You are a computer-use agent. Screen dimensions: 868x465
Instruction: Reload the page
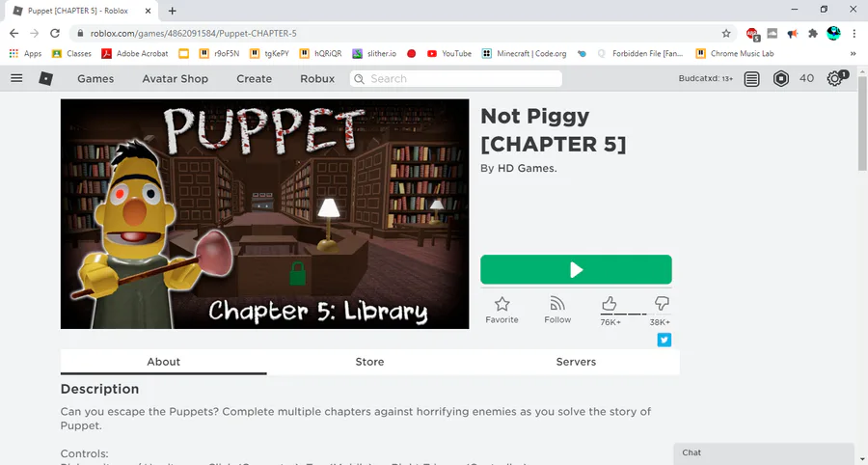(55, 33)
